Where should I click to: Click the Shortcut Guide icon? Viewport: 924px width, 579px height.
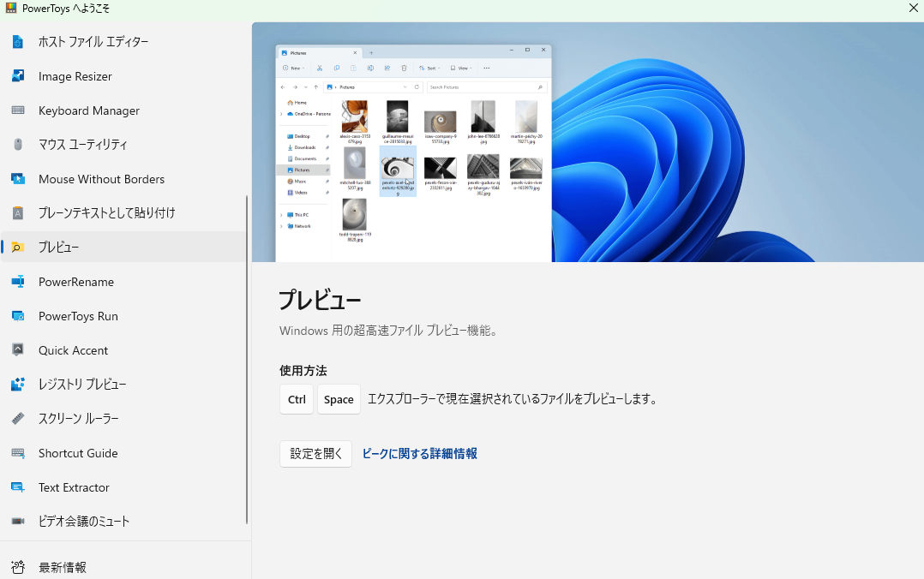[x=18, y=453]
